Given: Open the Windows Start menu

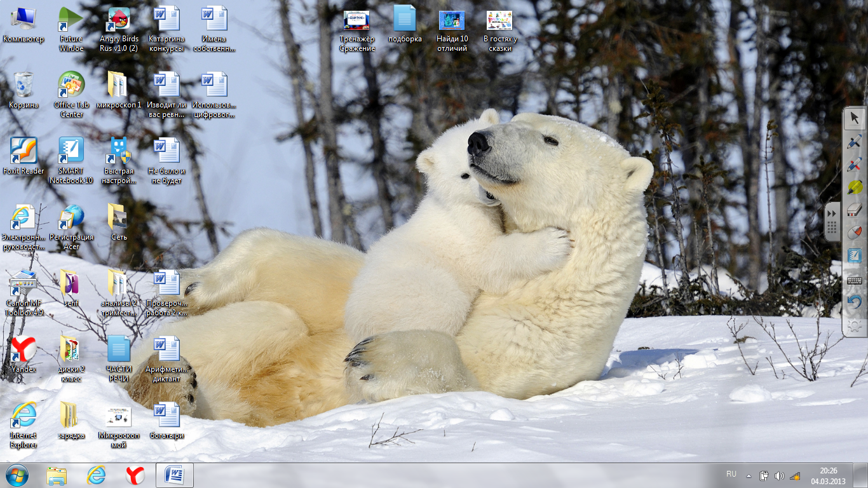Looking at the screenshot, I should coord(17,475).
